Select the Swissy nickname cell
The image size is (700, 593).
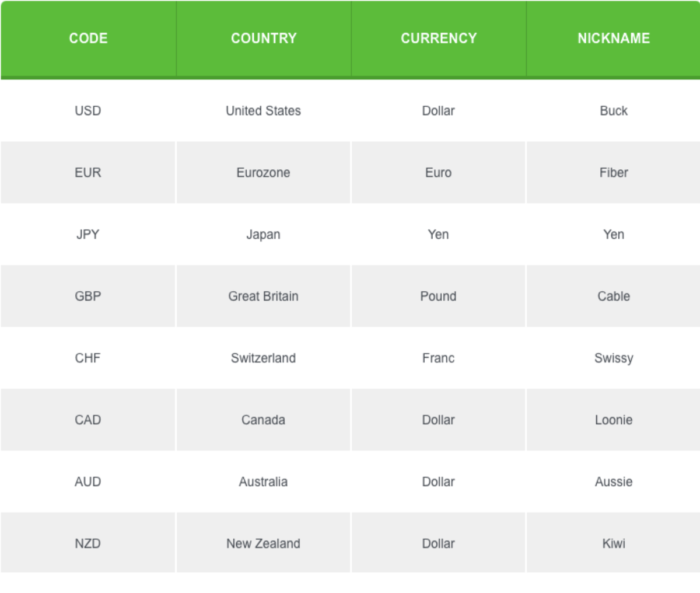[614, 358]
